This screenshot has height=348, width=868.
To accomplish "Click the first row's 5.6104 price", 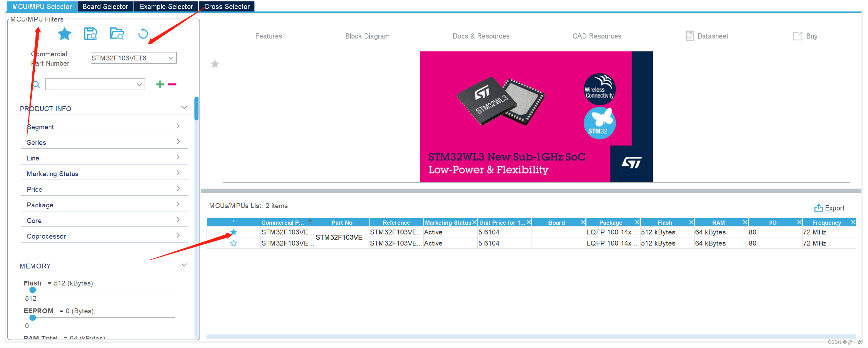I will 489,232.
